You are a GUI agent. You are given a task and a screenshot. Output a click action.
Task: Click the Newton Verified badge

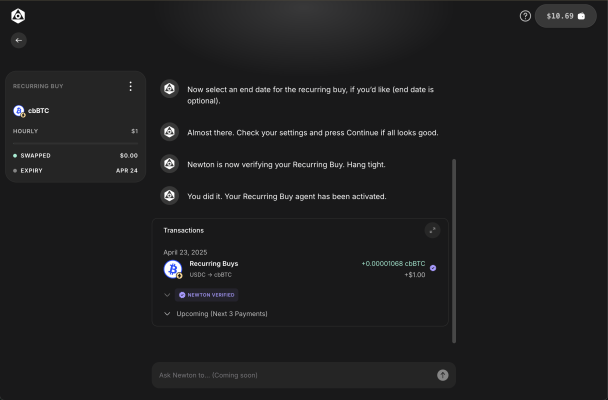pos(206,295)
